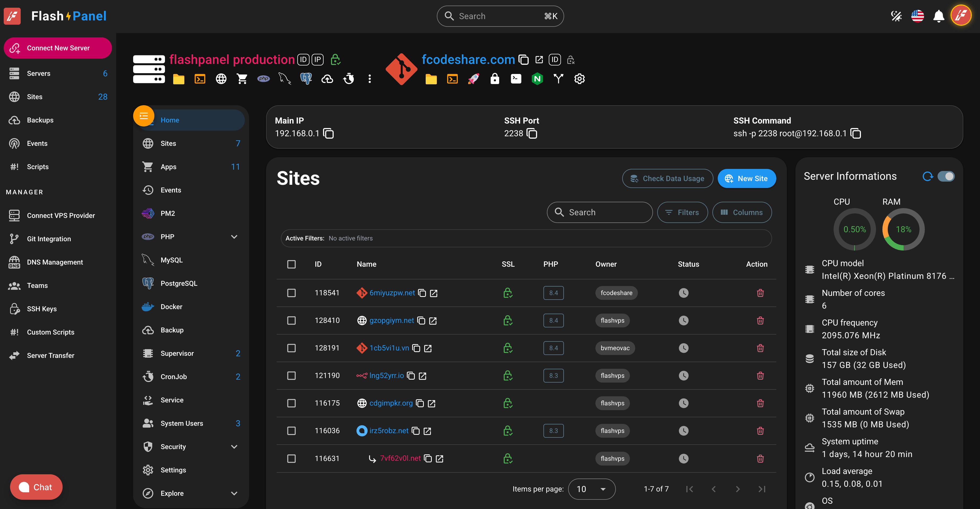
Task: Click the New Site button
Action: pyautogui.click(x=746, y=179)
